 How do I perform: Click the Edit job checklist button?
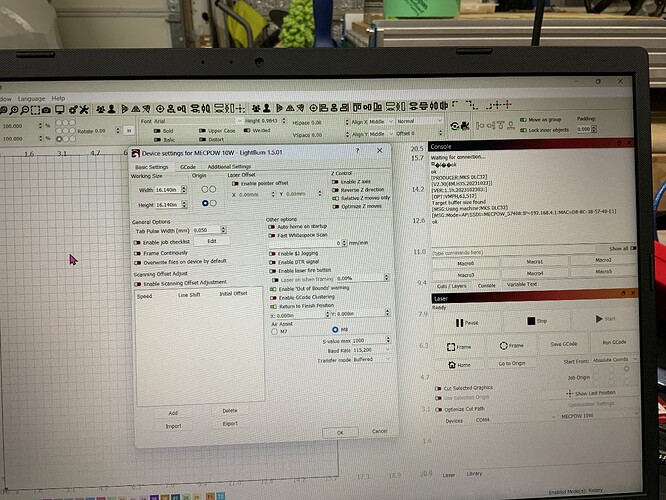[x=212, y=241]
